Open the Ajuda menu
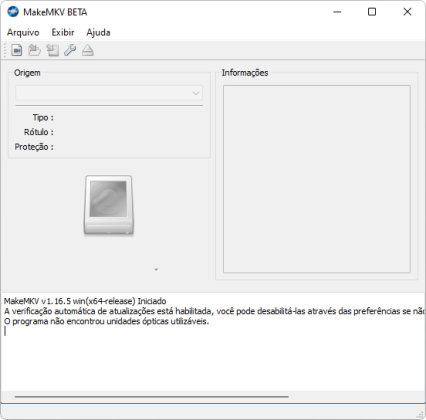Image resolution: width=426 pixels, height=420 pixels. [98, 32]
